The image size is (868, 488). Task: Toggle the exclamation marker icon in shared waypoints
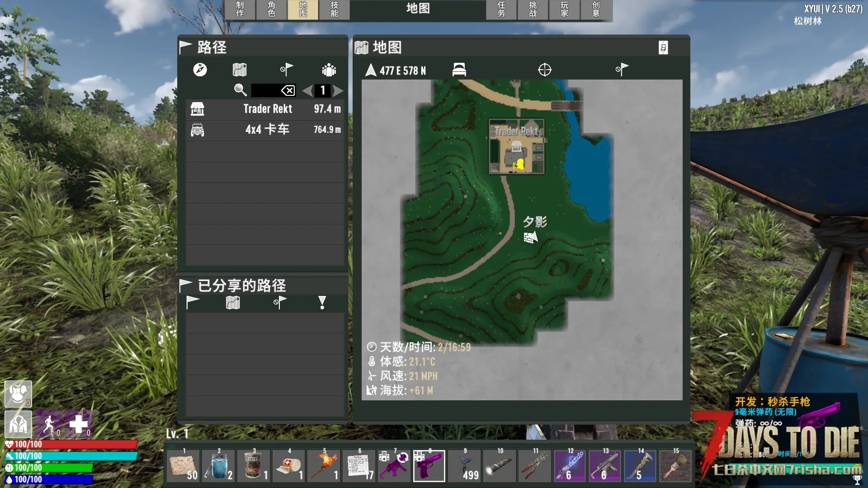(x=322, y=302)
